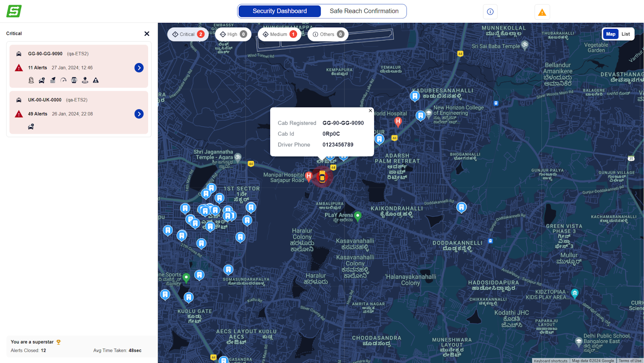Toggle the Medium alerts filter

tap(279, 35)
